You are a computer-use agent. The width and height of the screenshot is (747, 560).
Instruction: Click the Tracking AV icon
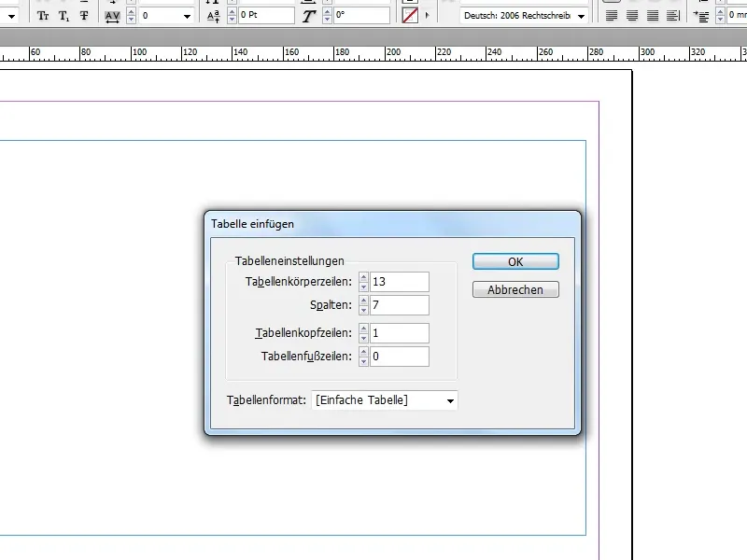pos(112,17)
